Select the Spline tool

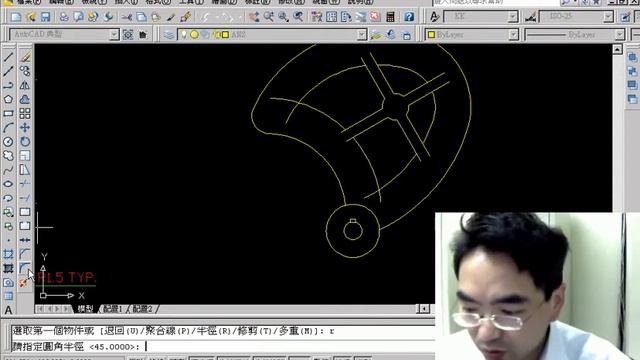8,170
